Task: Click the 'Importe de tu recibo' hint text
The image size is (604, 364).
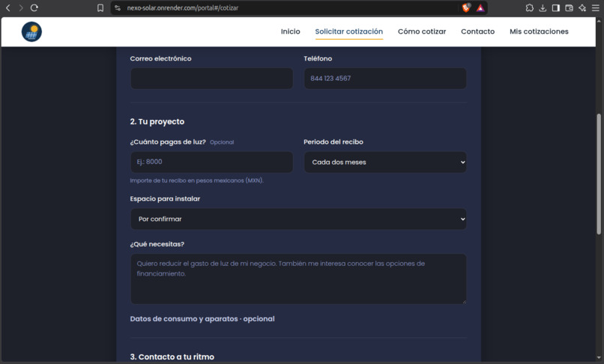Action: pos(197,181)
